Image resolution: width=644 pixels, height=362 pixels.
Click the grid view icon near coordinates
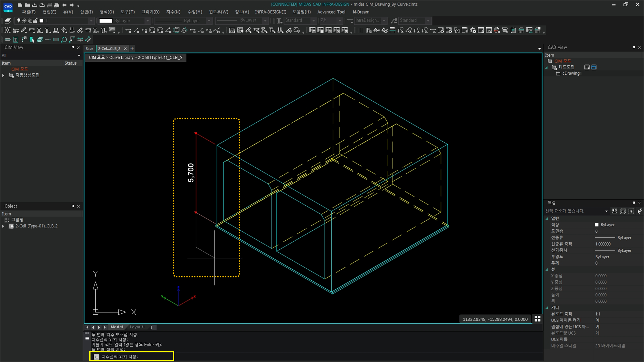tap(537, 319)
